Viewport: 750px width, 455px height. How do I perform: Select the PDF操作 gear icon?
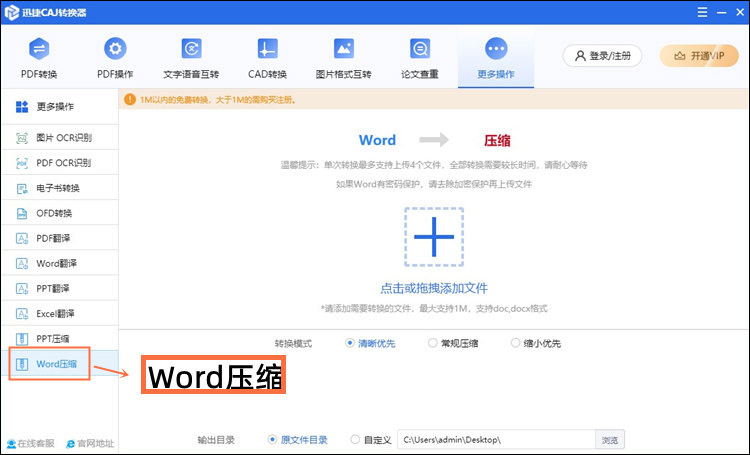(x=115, y=49)
